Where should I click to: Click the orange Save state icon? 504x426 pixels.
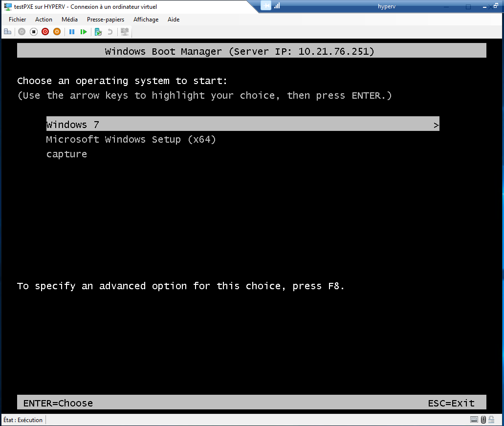[57, 32]
